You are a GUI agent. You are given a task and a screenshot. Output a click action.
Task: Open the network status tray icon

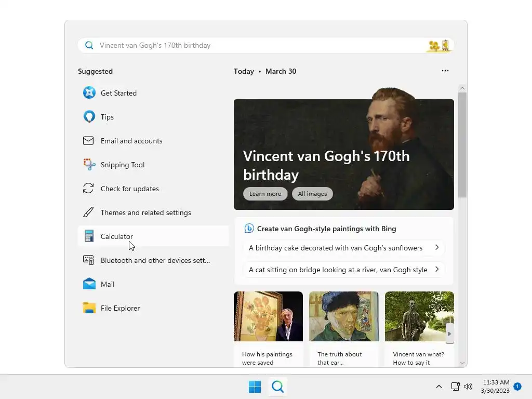(x=455, y=387)
